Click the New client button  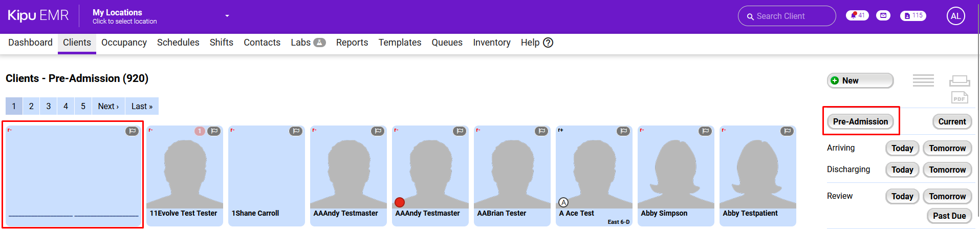coord(860,80)
